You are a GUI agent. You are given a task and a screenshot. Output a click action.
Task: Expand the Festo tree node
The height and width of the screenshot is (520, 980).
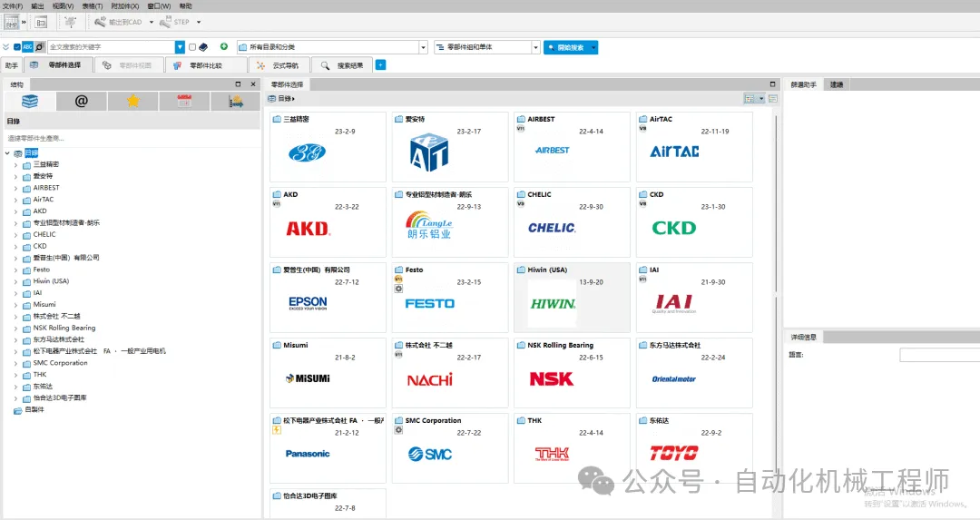[15, 270]
